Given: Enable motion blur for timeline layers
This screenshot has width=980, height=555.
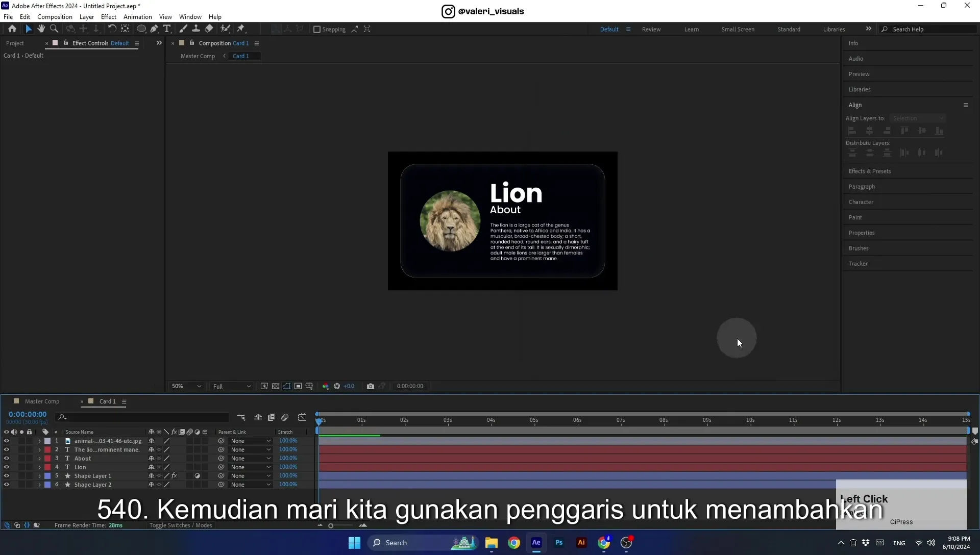Looking at the screenshot, I should coord(285,417).
